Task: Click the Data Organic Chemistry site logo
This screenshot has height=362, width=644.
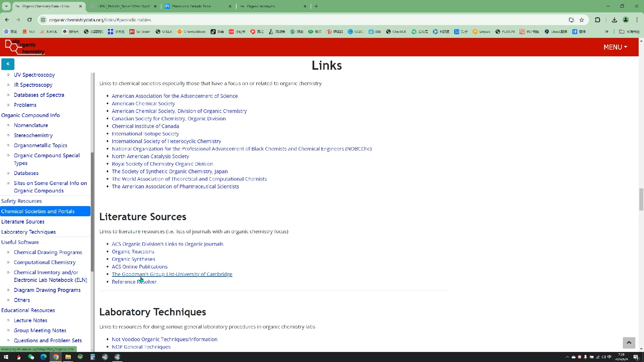Action: [x=24, y=47]
